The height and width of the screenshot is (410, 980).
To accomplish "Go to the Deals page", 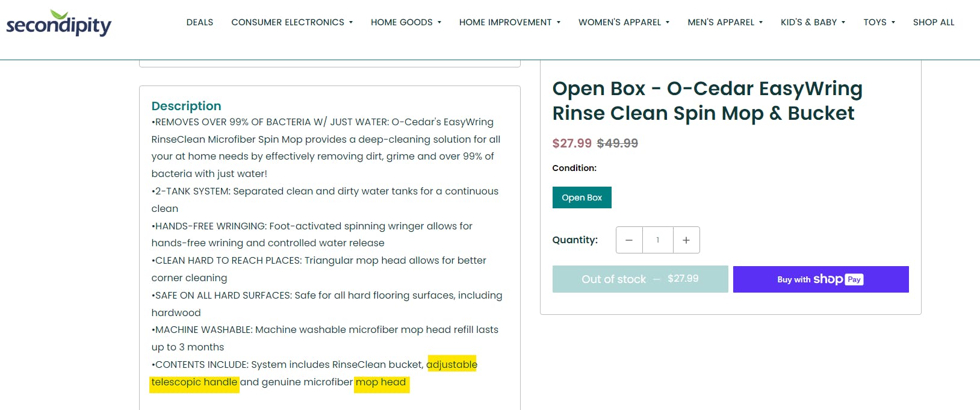I will [x=200, y=22].
